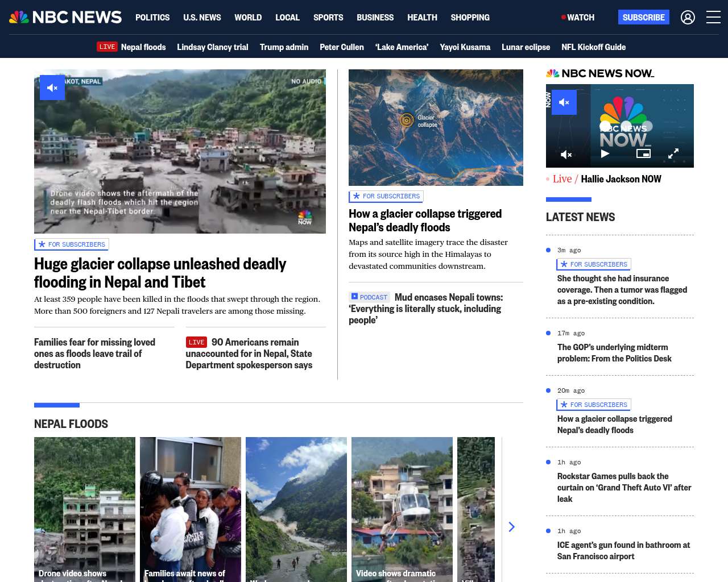Open the World section
The width and height of the screenshot is (728, 582).
point(248,18)
